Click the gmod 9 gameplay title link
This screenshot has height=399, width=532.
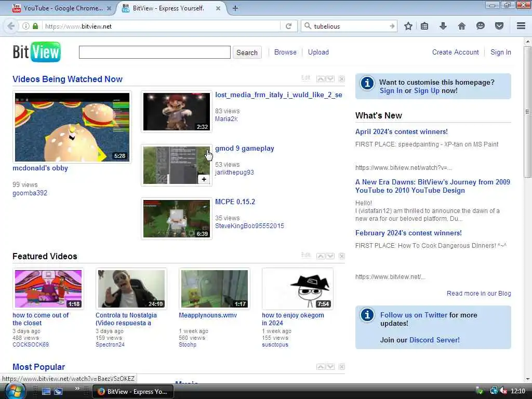point(244,148)
